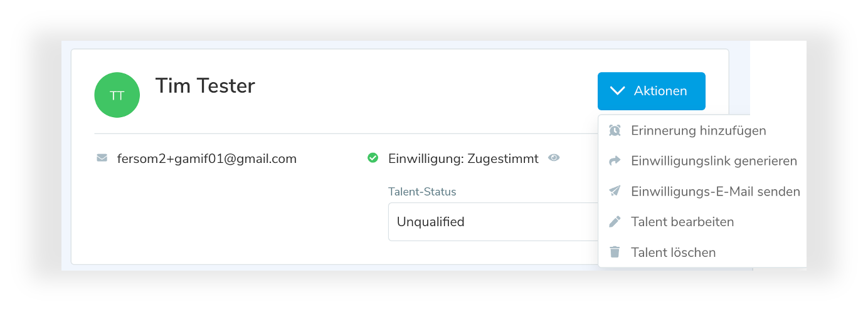This screenshot has height=312, width=868.
Task: Click the envelope icon beside the email
Action: point(102,159)
